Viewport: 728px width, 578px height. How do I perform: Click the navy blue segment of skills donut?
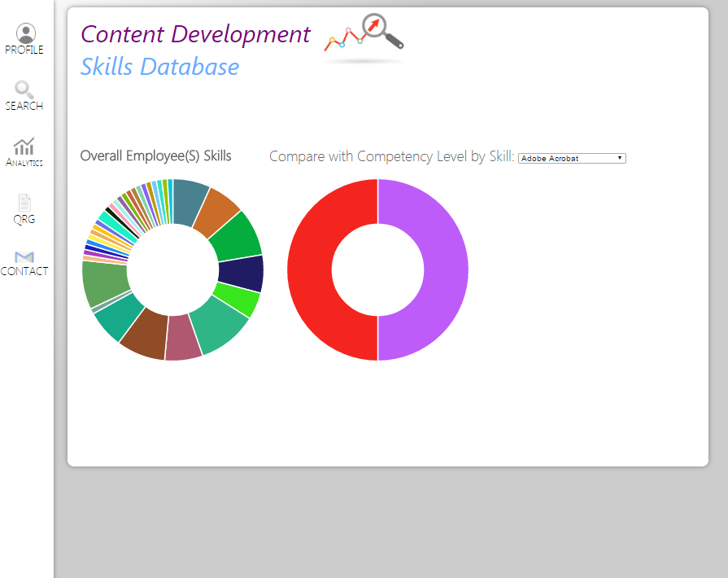point(241,274)
